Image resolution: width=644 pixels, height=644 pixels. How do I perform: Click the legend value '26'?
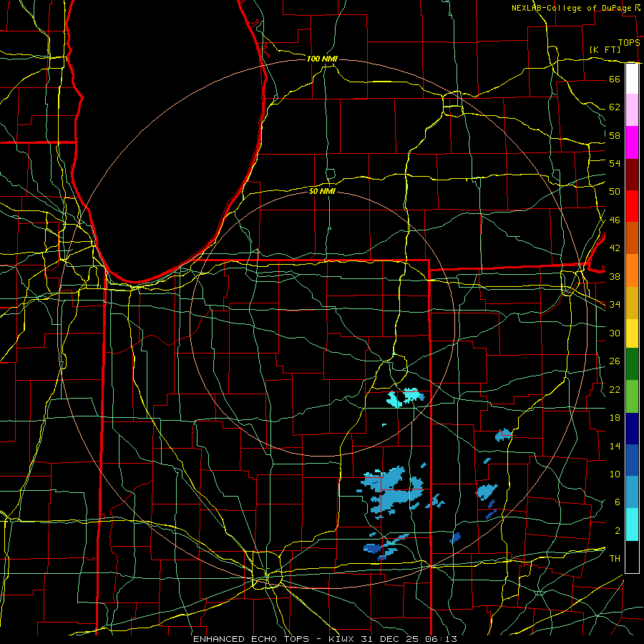pos(615,361)
